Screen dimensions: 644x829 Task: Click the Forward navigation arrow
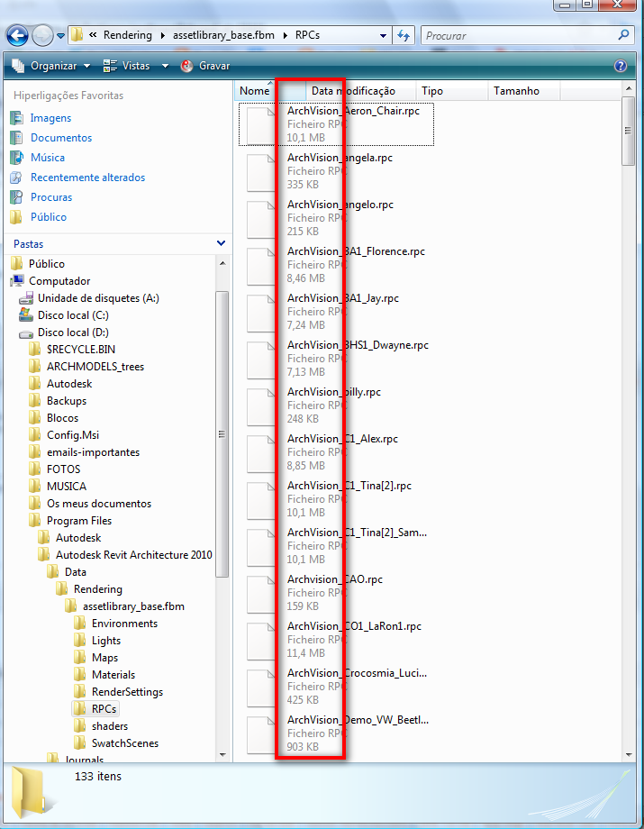[42, 36]
